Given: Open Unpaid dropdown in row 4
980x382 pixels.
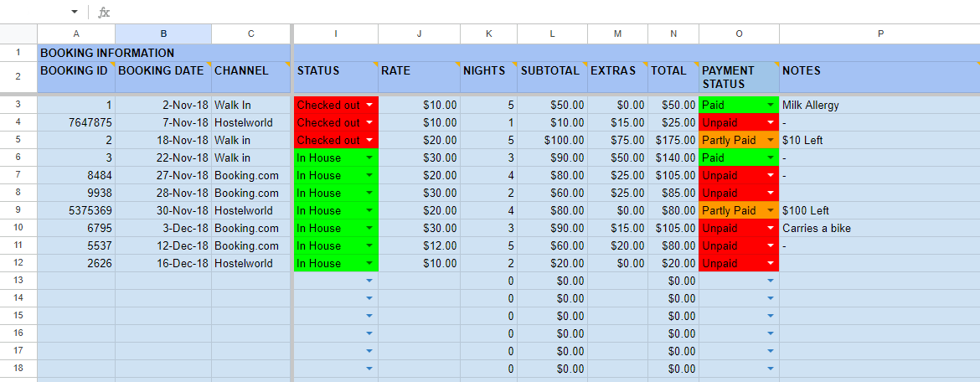Looking at the screenshot, I should pos(770,122).
